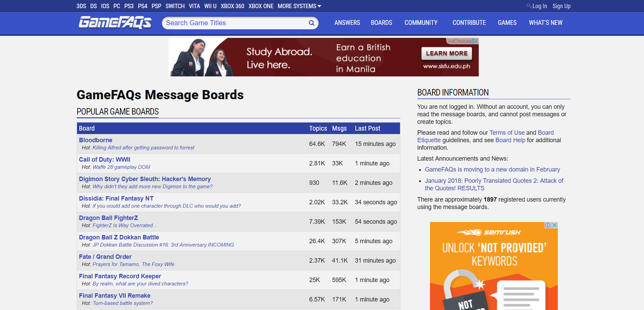Open the Boards menu
Viewport: 644px width, 310px height.
(x=381, y=23)
